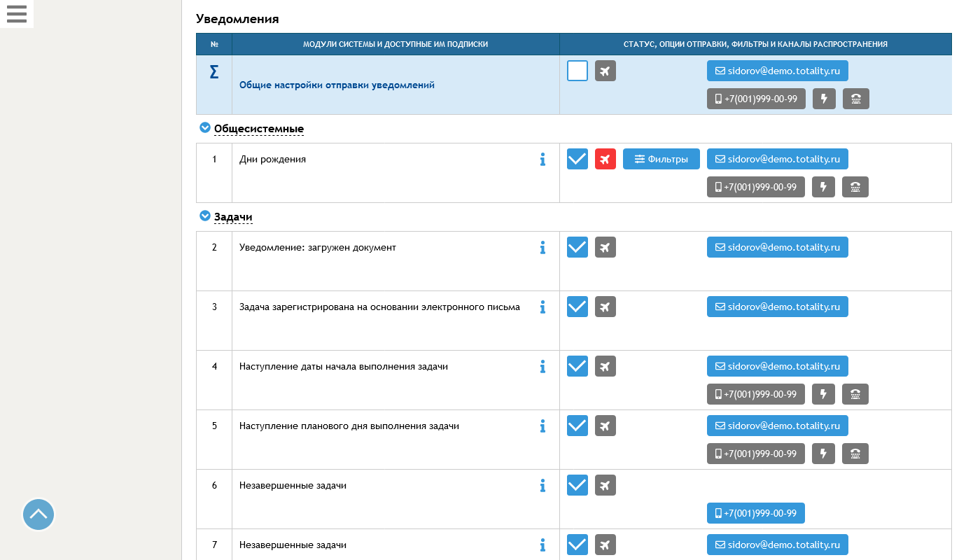Toggle phone channel for Наступление планового дня
The height and width of the screenshot is (560, 966).
pos(756,454)
